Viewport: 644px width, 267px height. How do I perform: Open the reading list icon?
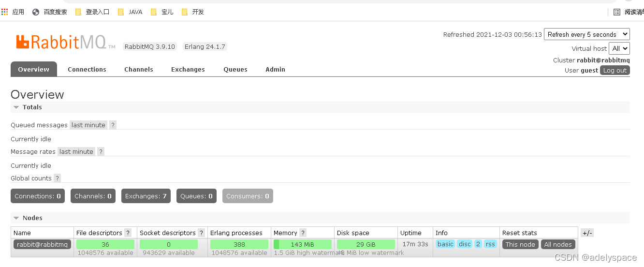pyautogui.click(x=617, y=12)
